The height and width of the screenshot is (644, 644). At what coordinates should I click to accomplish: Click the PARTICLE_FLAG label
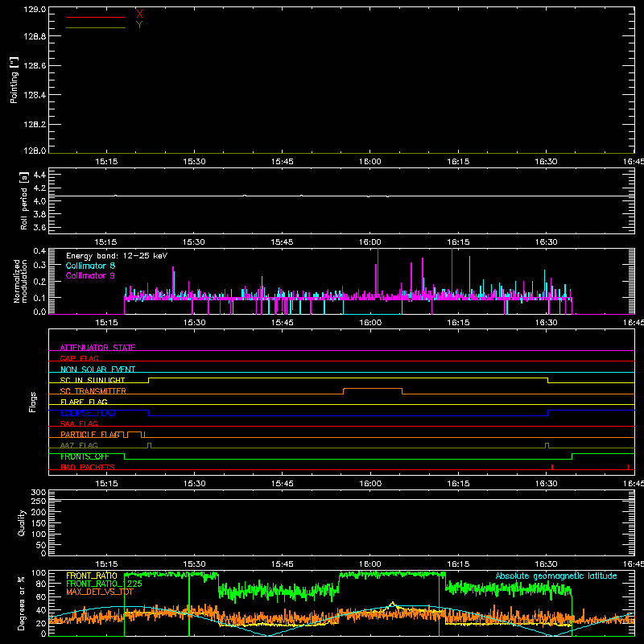click(x=90, y=434)
